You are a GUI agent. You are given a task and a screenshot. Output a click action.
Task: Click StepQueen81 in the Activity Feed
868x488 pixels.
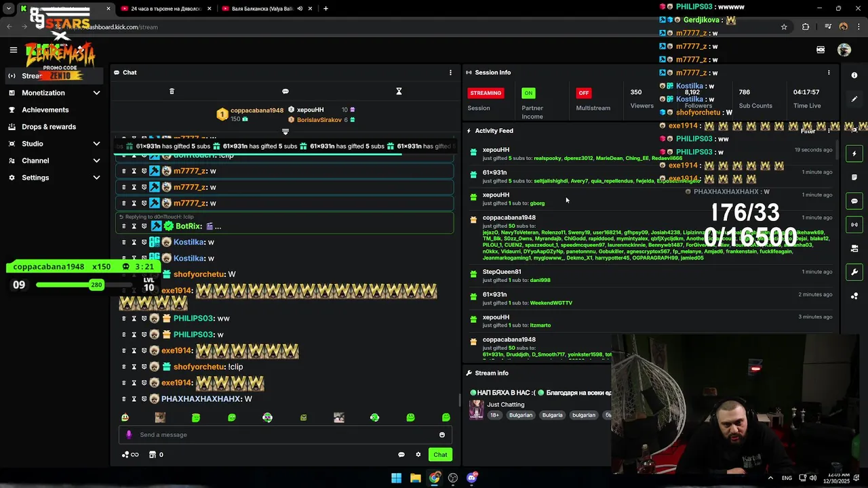502,272
